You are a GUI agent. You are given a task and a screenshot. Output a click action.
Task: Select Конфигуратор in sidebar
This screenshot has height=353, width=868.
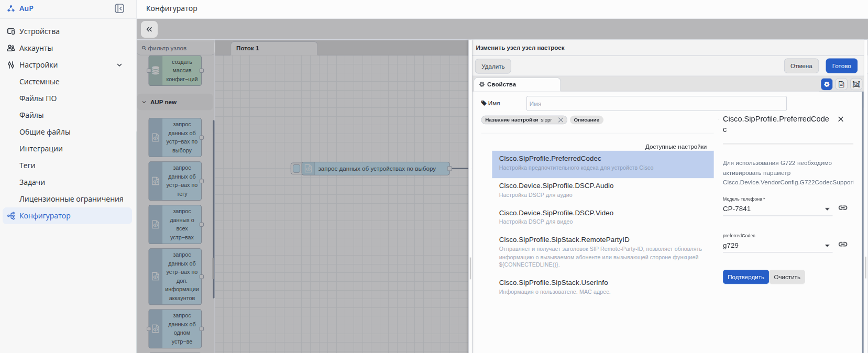(67, 216)
